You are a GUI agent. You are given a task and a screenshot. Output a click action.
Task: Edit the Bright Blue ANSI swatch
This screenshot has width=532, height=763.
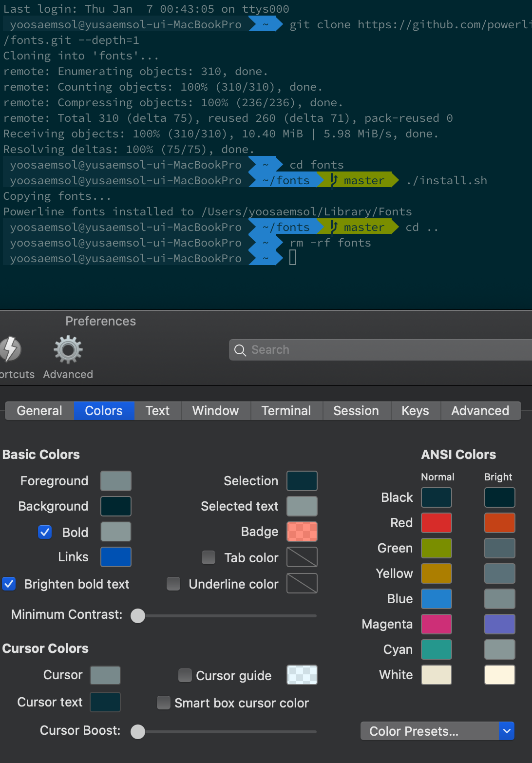pyautogui.click(x=500, y=599)
